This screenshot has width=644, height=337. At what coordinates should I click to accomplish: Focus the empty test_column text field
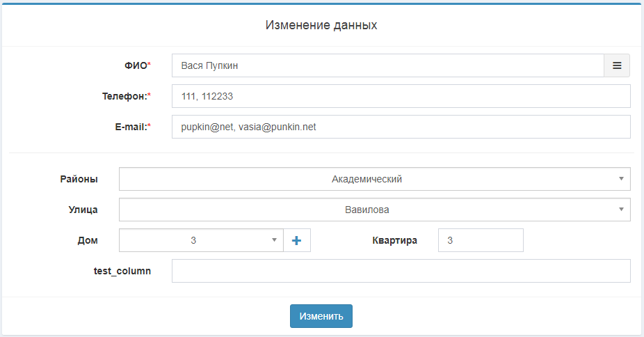pyautogui.click(x=401, y=271)
